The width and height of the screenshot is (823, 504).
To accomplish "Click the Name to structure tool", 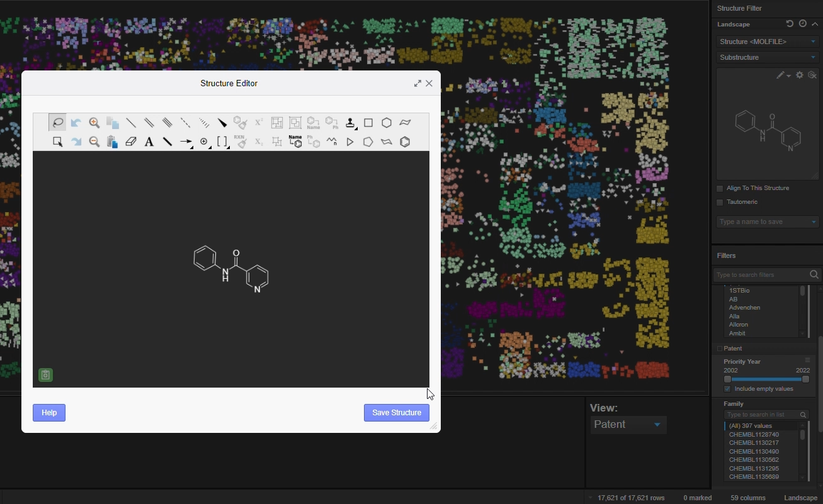I will tap(295, 142).
